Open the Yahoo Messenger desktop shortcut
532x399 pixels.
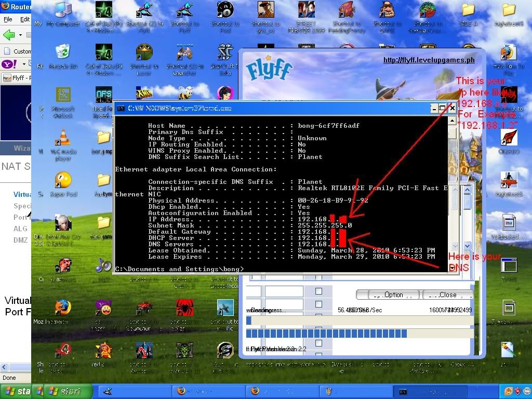pos(104,308)
